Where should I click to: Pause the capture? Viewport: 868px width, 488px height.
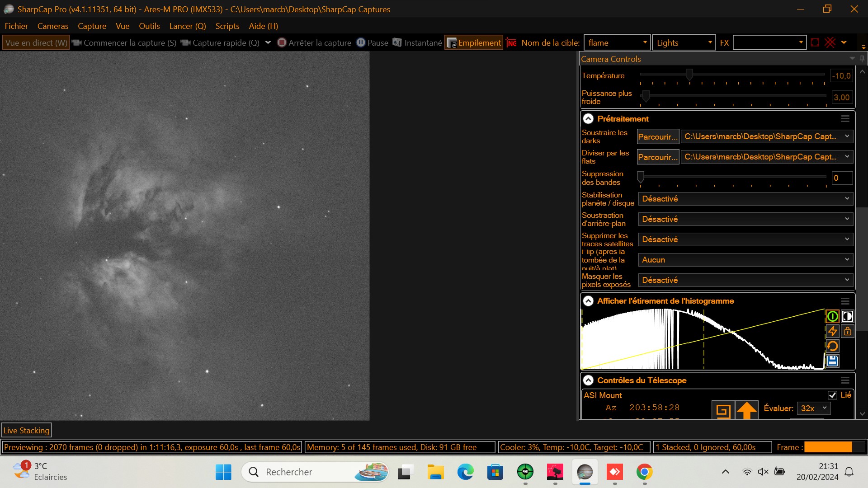click(372, 42)
